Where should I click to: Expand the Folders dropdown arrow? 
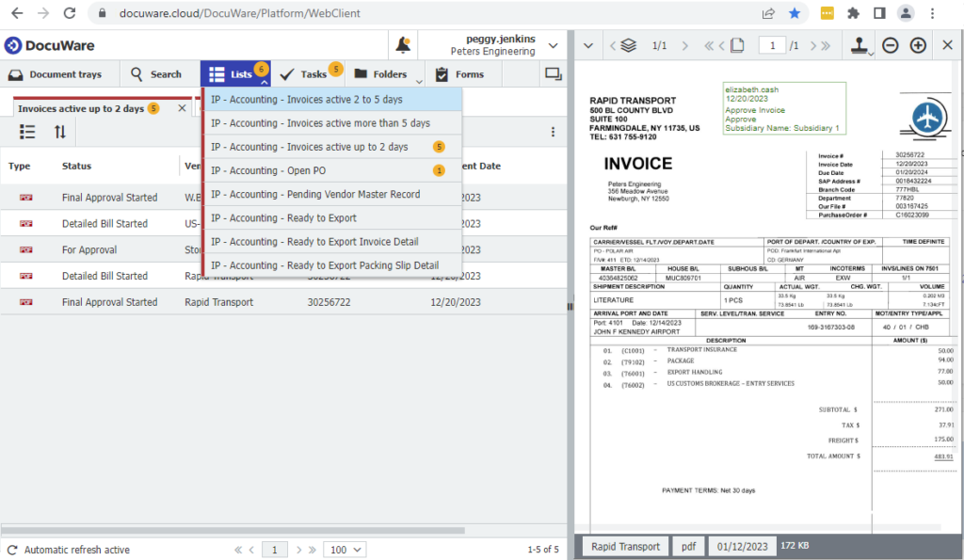[419, 81]
